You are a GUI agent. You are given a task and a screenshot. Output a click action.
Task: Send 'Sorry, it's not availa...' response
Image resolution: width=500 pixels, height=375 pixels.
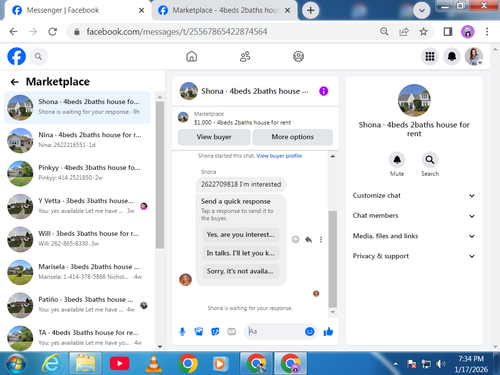coord(241,271)
